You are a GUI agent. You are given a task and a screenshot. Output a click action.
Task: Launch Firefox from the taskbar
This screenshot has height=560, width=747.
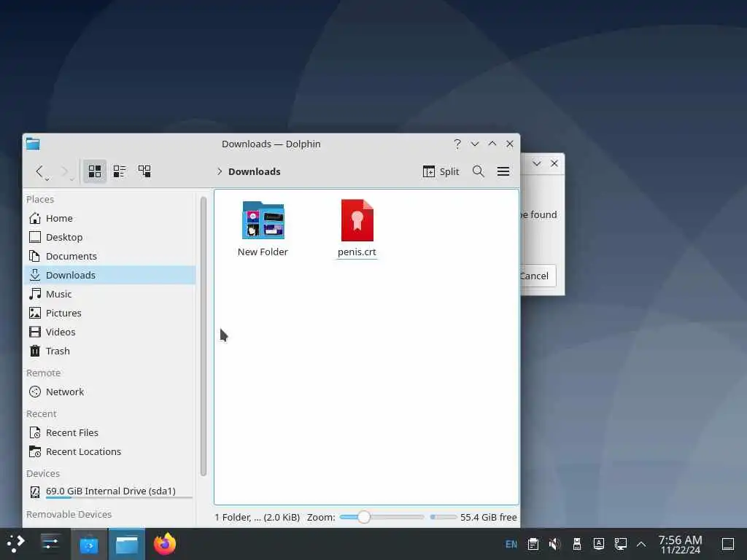coord(165,544)
